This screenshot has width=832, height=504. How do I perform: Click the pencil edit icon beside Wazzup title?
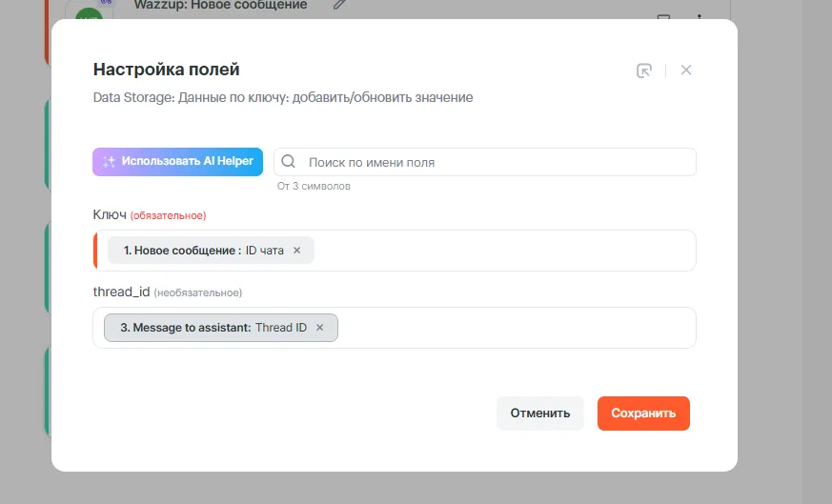tap(339, 5)
